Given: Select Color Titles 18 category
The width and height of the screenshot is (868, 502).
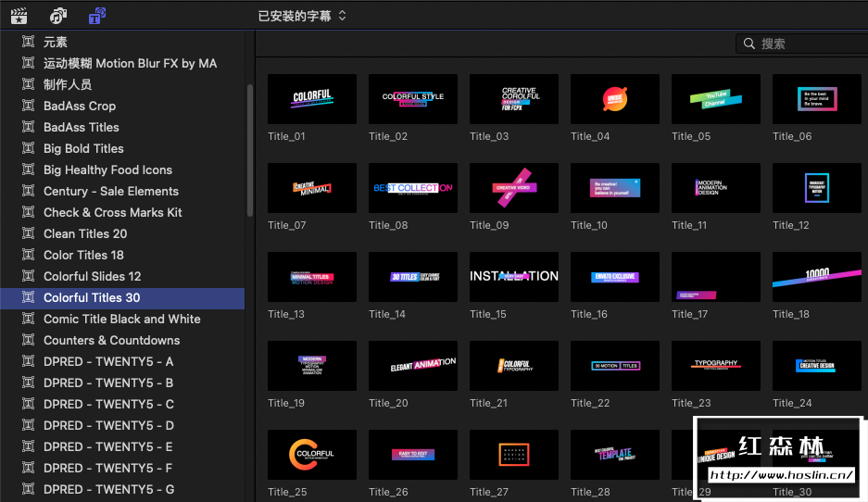Looking at the screenshot, I should 122,255.
